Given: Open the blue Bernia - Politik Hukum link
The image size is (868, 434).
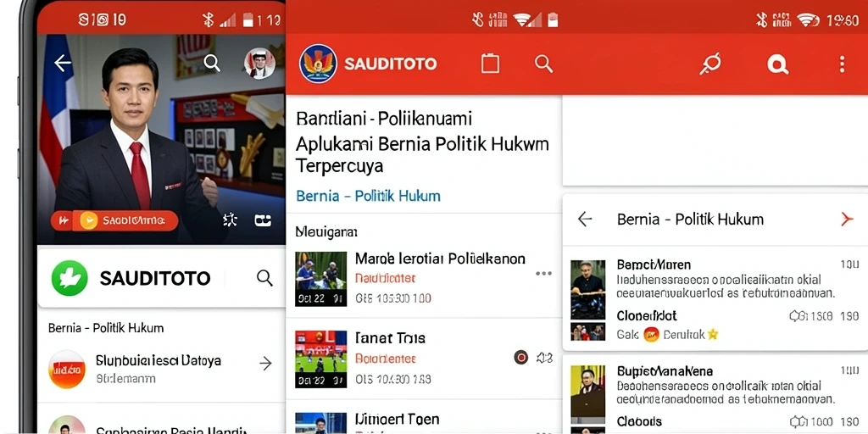Looking at the screenshot, I should pyautogui.click(x=368, y=196).
